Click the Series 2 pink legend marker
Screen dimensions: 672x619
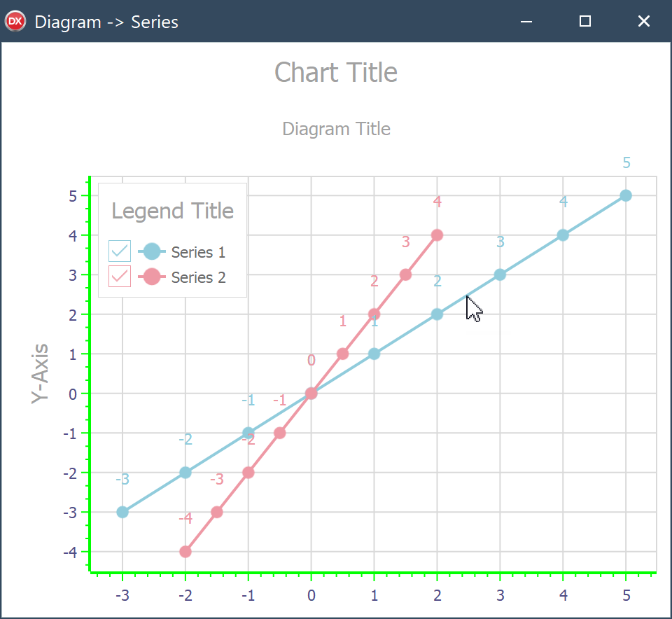click(152, 277)
